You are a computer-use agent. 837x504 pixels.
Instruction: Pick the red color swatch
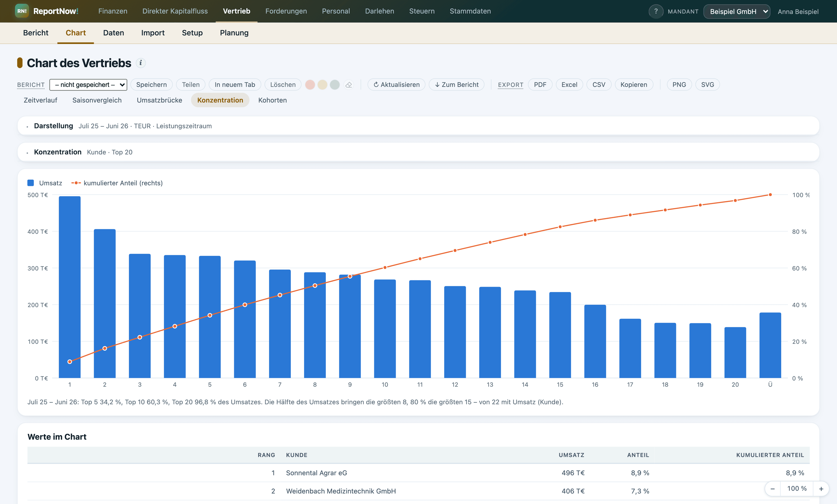(x=310, y=85)
